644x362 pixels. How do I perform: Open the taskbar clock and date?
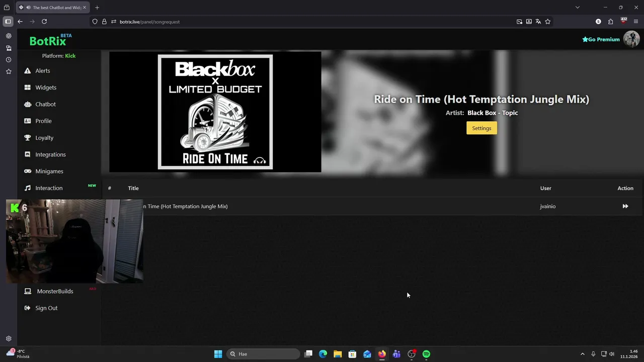[x=630, y=354]
